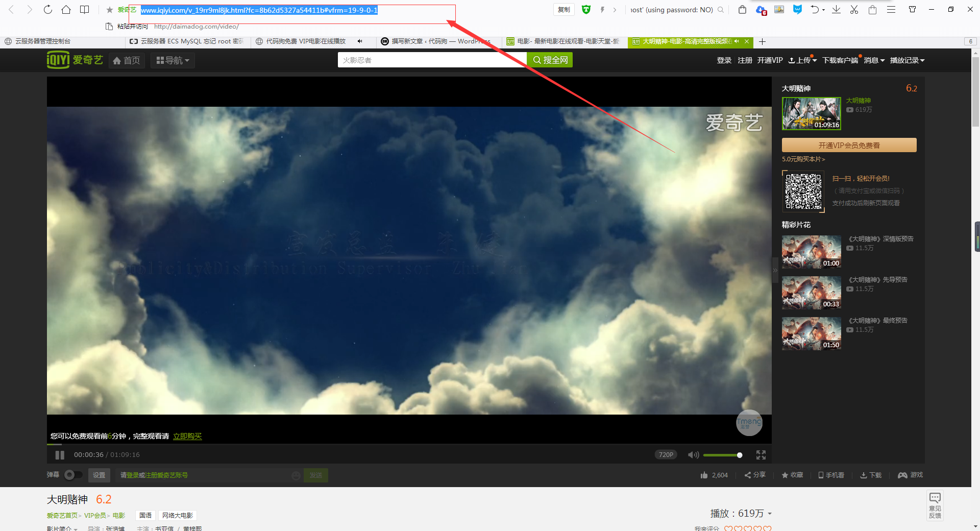This screenshot has height=531, width=980.
Task: Click the 搜全网 search button
Action: coord(550,60)
